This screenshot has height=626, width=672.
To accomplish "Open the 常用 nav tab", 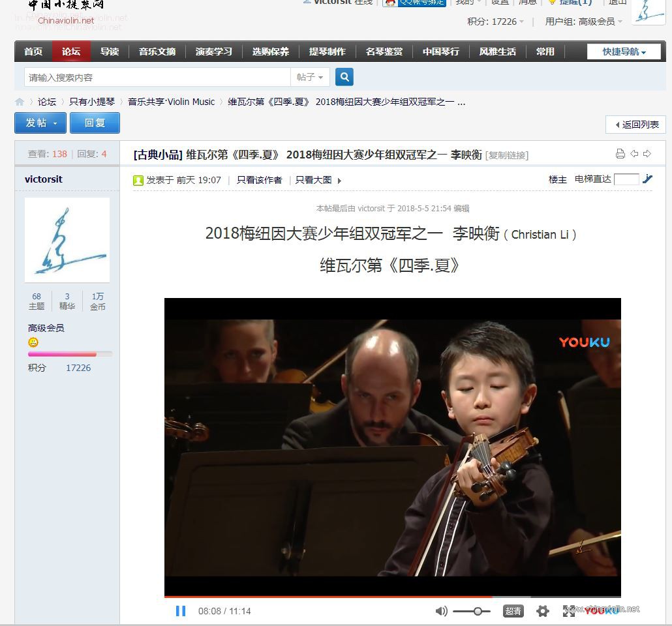I will tap(545, 52).
